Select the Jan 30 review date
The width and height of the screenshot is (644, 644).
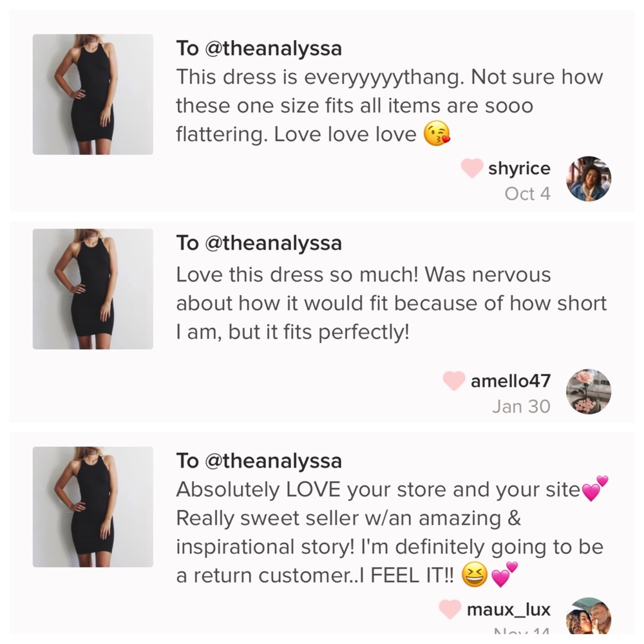coord(521,406)
